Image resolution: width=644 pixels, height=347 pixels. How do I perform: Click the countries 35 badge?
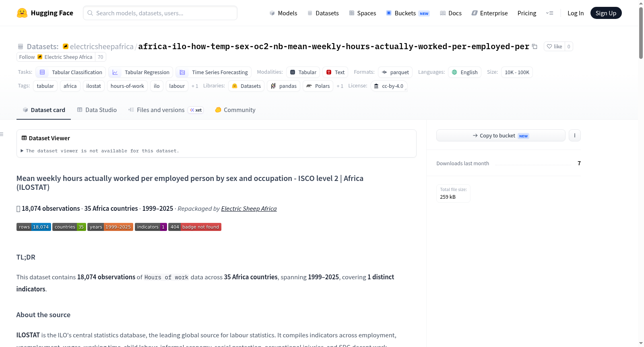(x=69, y=227)
